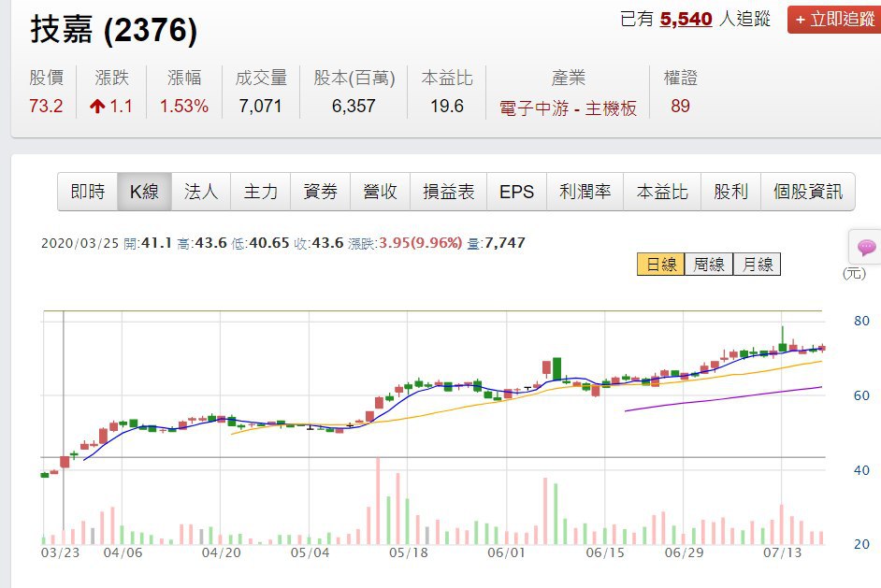Switch chart to 月線 monthly view
881x588 pixels.
(757, 265)
